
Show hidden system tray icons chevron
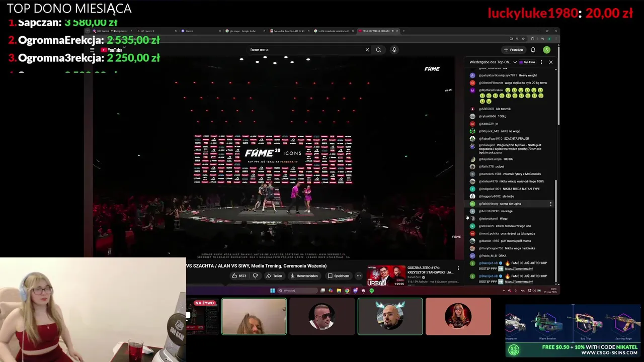point(504,291)
